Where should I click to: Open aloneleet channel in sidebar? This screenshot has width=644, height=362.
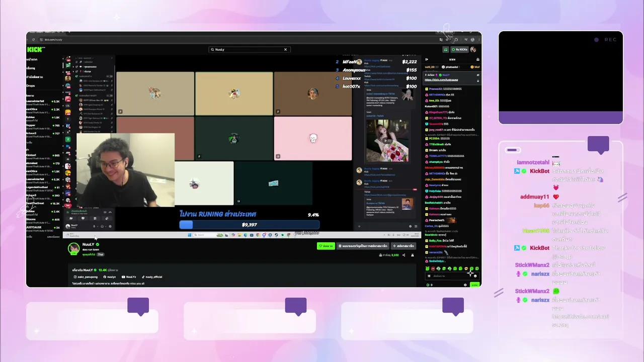pos(43,164)
